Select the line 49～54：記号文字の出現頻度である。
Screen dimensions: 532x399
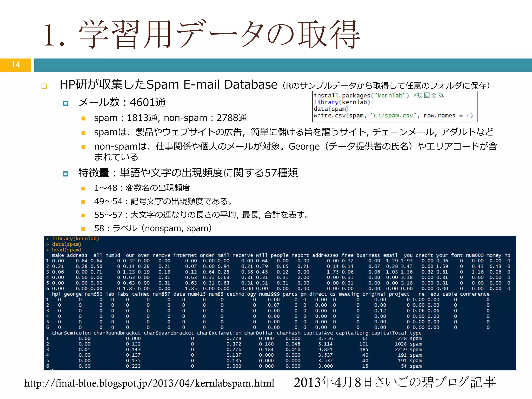tap(164, 201)
